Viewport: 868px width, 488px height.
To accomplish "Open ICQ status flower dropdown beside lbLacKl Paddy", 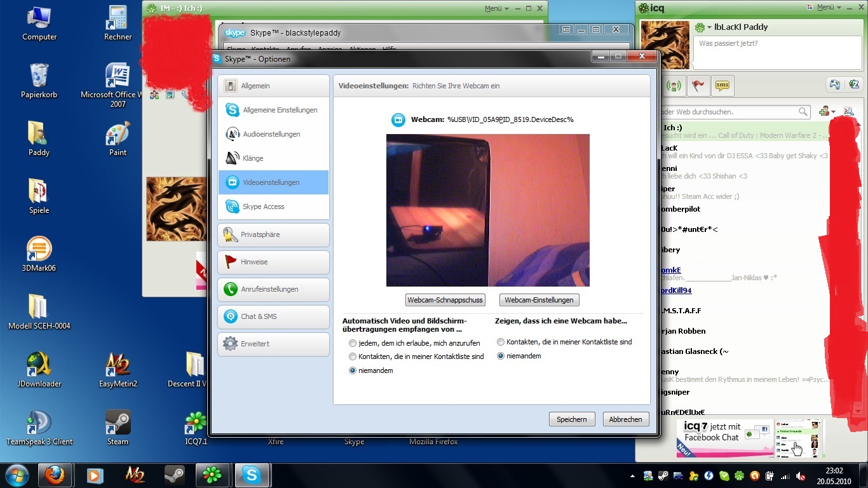I will click(703, 27).
